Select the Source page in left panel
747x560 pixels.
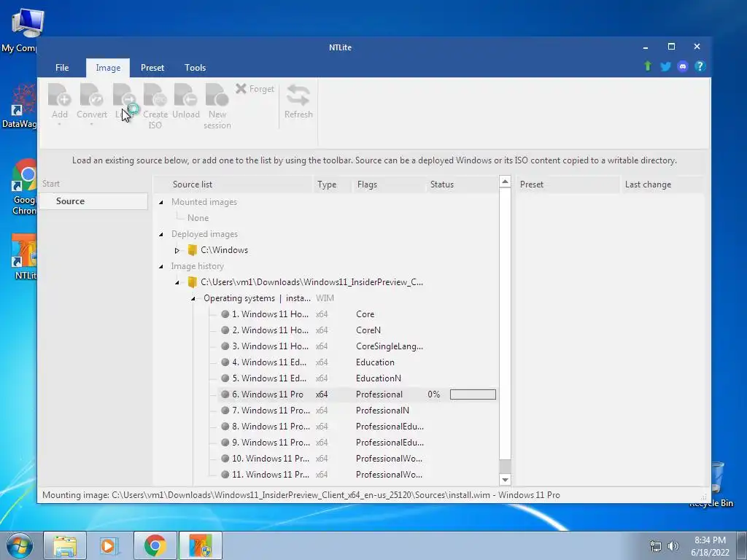[x=93, y=201]
